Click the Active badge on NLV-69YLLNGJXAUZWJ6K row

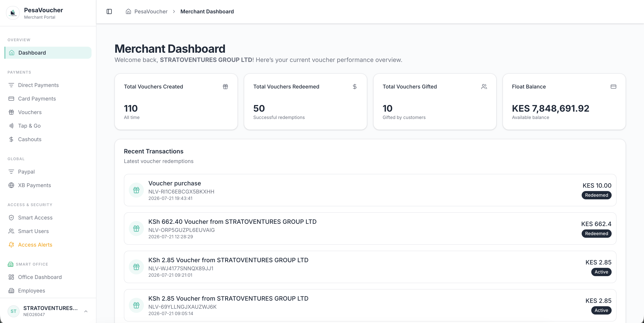pyautogui.click(x=601, y=310)
